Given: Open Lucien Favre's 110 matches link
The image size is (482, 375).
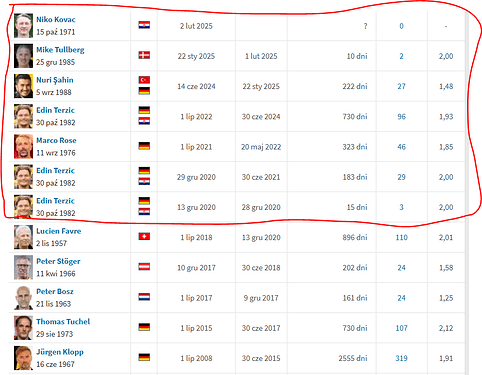Looking at the screenshot, I should 401,237.
